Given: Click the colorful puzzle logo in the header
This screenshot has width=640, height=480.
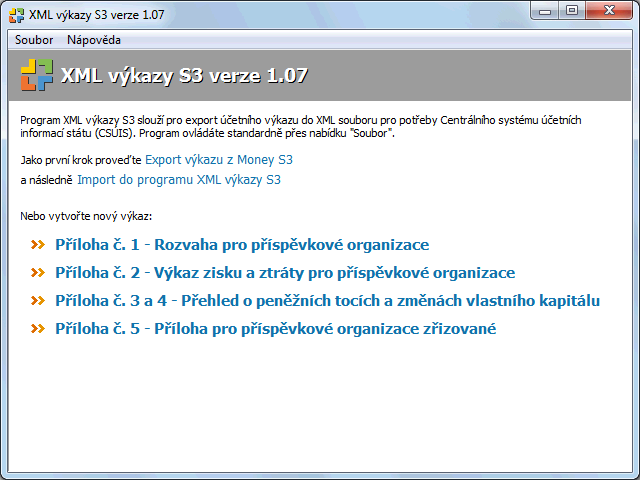Looking at the screenshot, I should click(x=37, y=75).
